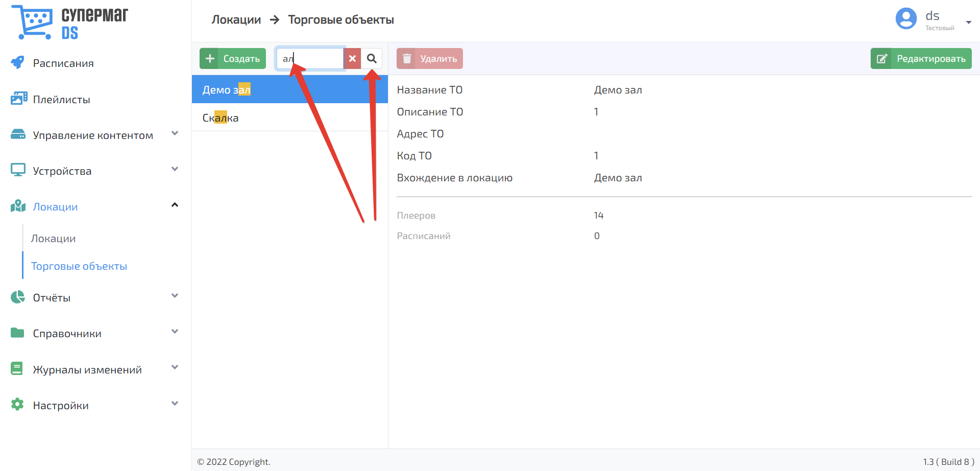Click the Журналы изменений menu label
This screenshot has height=471, width=980.
tap(87, 370)
